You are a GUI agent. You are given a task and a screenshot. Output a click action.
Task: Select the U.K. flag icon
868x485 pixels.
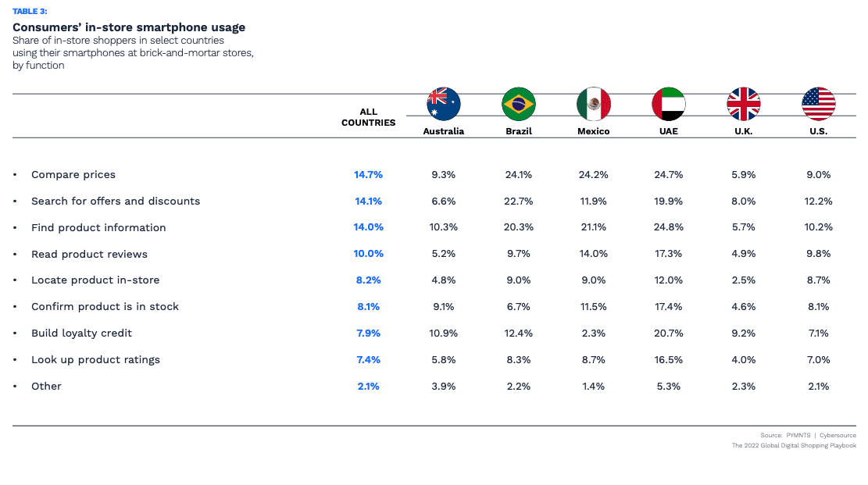tap(743, 104)
